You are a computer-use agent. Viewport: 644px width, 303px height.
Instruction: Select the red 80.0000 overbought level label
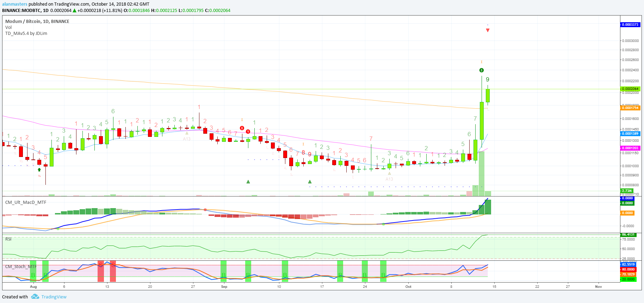pyautogui.click(x=628, y=269)
